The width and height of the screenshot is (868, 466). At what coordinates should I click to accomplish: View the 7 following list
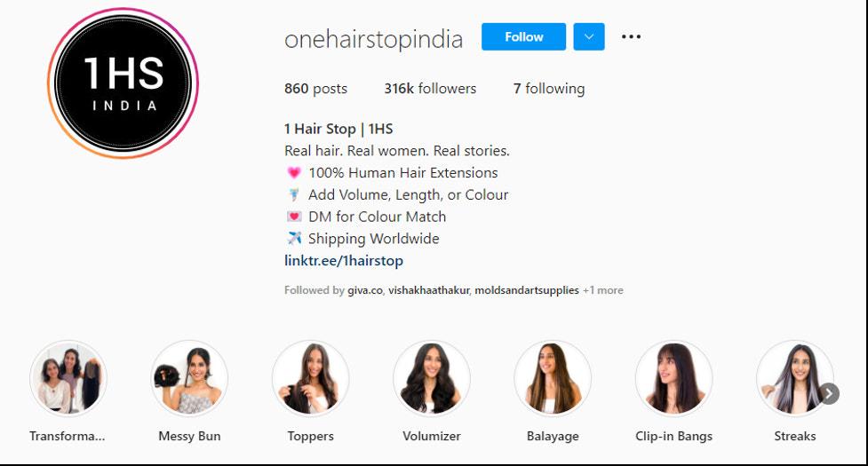coord(548,89)
